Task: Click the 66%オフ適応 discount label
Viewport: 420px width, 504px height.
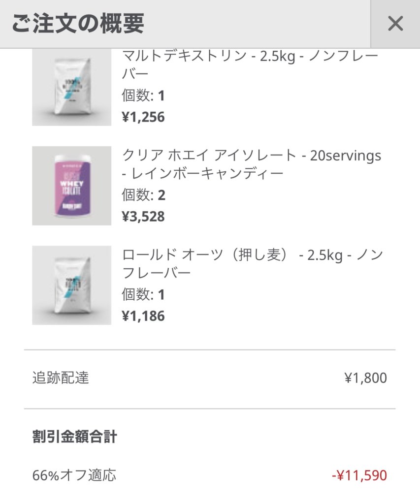Action: 74,475
